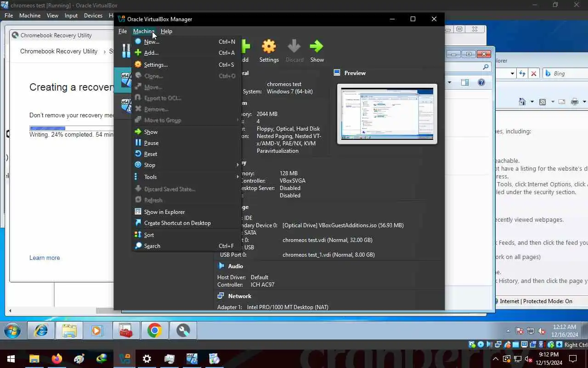Click Internet Explorer Print icon
This screenshot has width=588, height=368.
point(574,102)
